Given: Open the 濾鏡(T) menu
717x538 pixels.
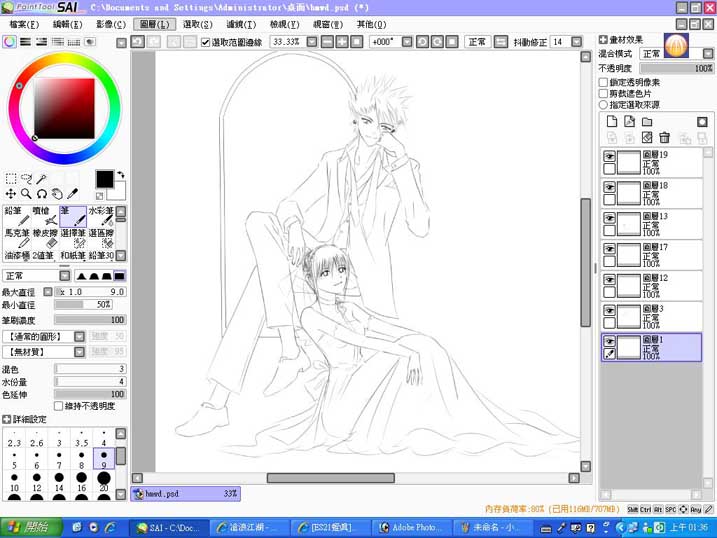Looking at the screenshot, I should 241,24.
